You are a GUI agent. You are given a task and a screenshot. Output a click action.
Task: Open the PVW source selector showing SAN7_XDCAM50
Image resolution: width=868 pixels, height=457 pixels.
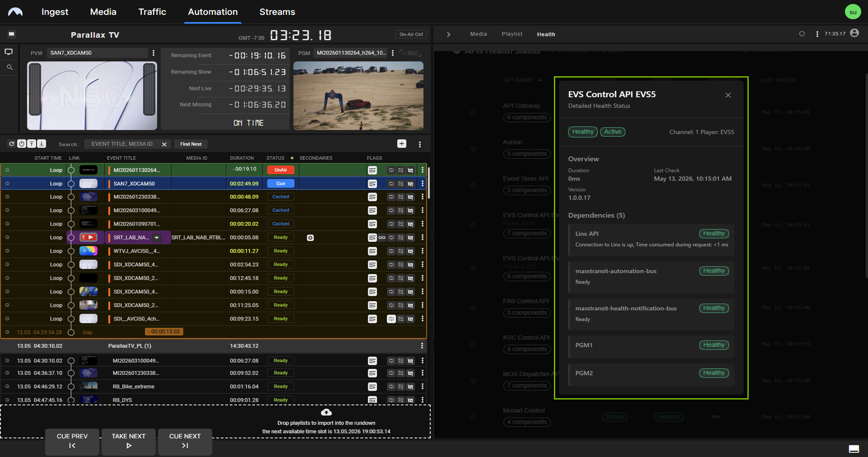(x=97, y=53)
